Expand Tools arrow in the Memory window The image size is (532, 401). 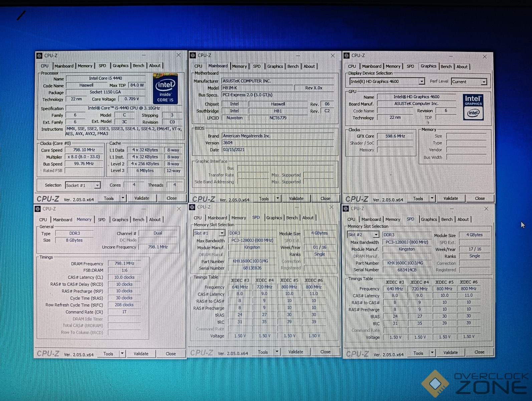(122, 354)
